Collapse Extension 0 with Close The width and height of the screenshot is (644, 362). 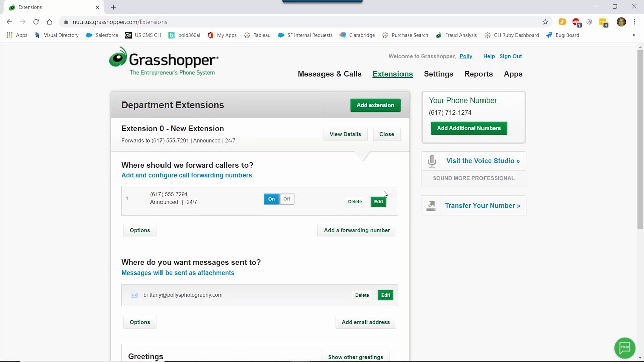pyautogui.click(x=387, y=134)
